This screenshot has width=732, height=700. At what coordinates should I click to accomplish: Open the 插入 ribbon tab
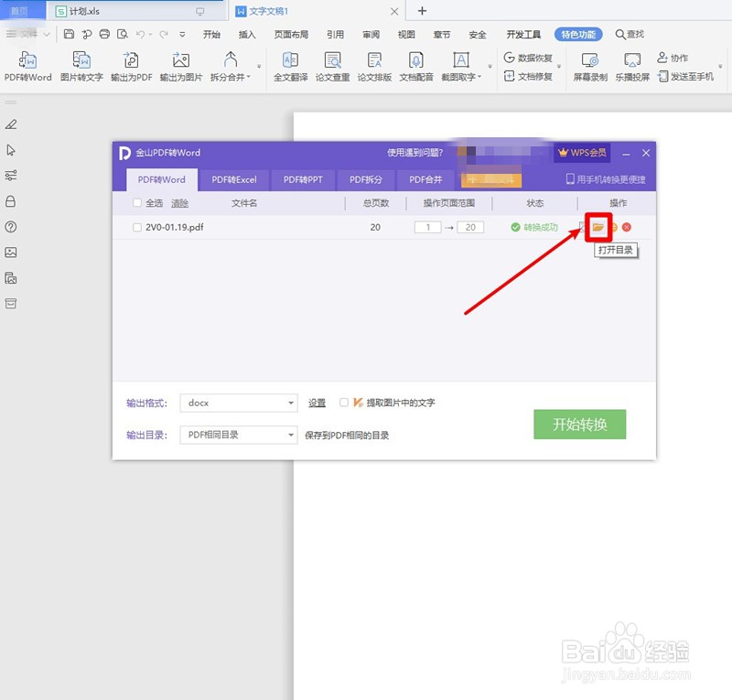pos(247,35)
